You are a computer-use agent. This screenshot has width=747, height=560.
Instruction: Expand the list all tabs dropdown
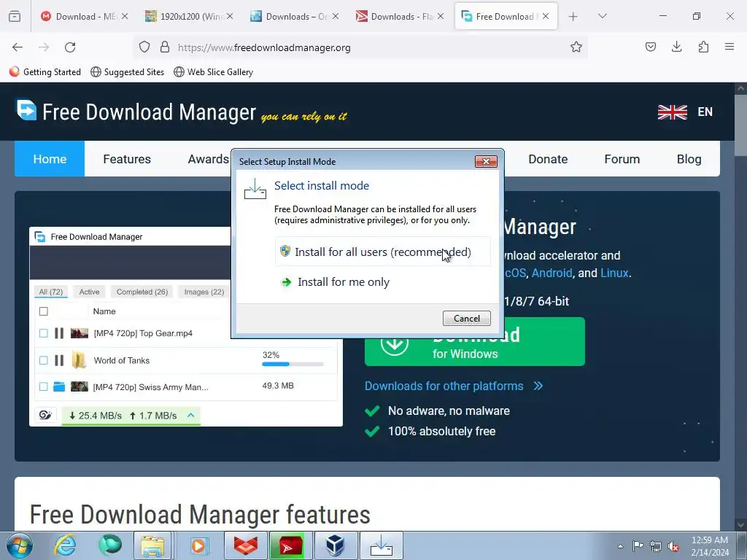[602, 16]
